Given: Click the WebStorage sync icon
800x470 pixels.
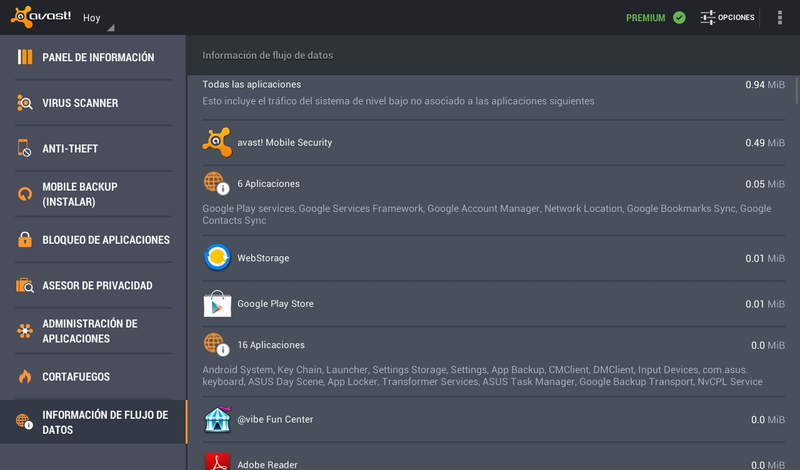Looking at the screenshot, I should click(217, 257).
